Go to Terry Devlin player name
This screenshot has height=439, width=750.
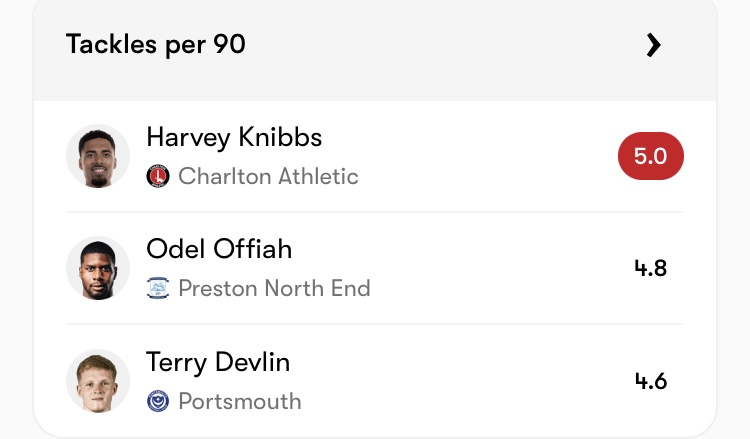click(218, 361)
